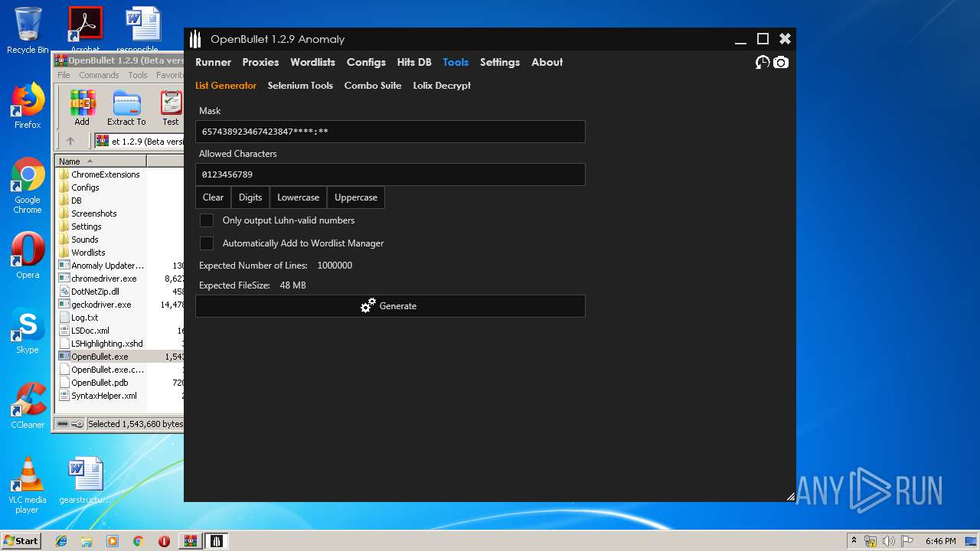Screen dimensions: 980x551
Task: Click the clock history icon in OpenBullet
Action: point(763,63)
